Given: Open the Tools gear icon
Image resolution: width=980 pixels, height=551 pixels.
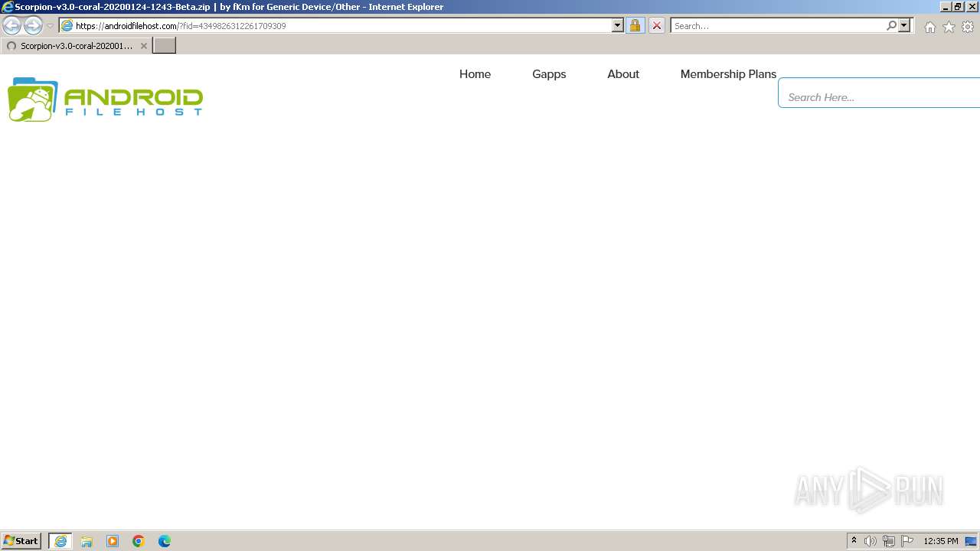Looking at the screenshot, I should [968, 27].
